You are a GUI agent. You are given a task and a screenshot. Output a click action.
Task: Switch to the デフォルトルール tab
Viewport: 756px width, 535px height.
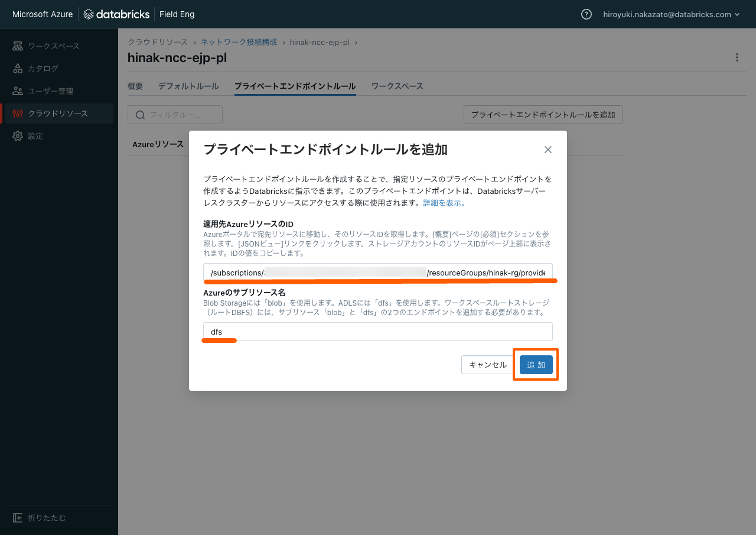(x=188, y=86)
